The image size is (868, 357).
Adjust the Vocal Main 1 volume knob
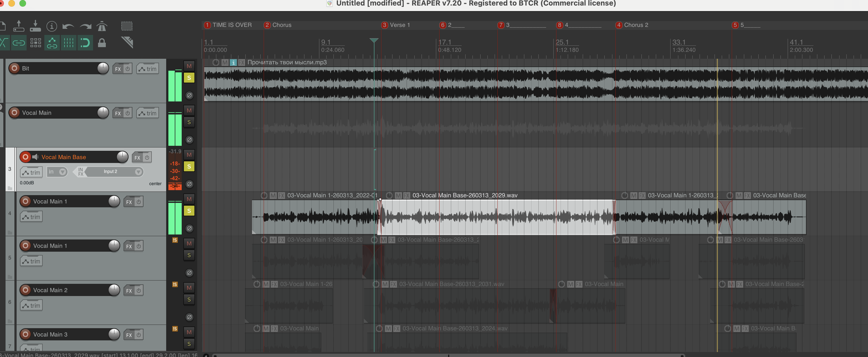click(x=114, y=201)
